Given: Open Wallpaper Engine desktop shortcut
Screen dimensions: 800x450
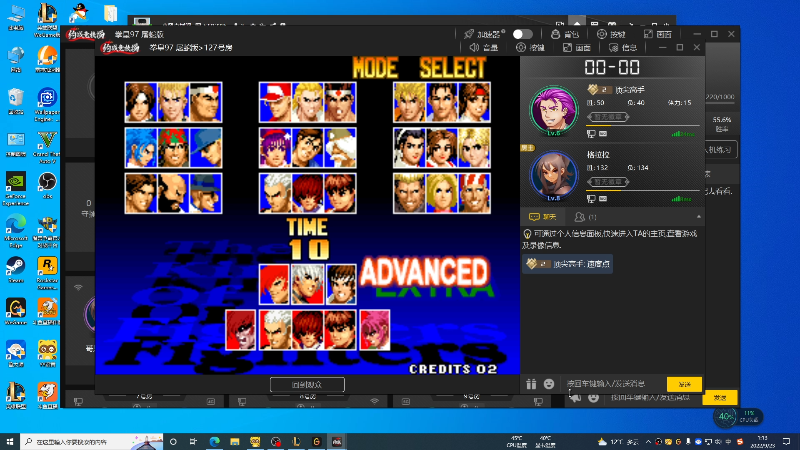Looking at the screenshot, I should (x=47, y=105).
